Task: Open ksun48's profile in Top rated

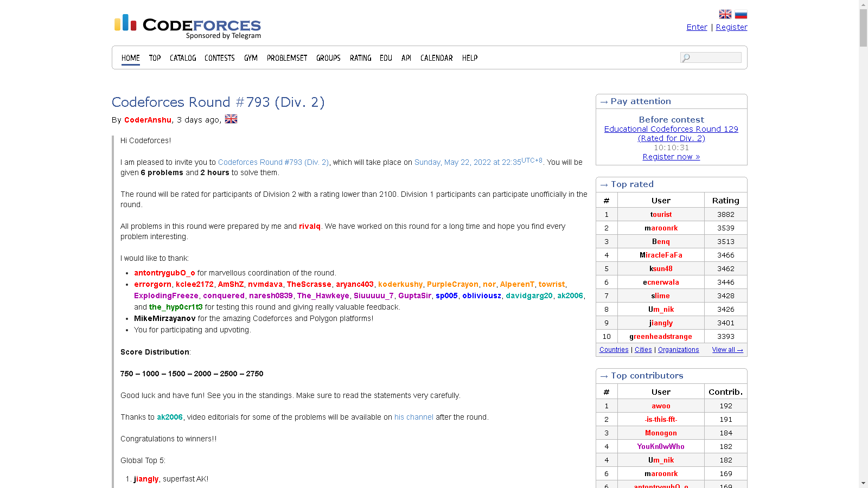Action: pos(661,268)
